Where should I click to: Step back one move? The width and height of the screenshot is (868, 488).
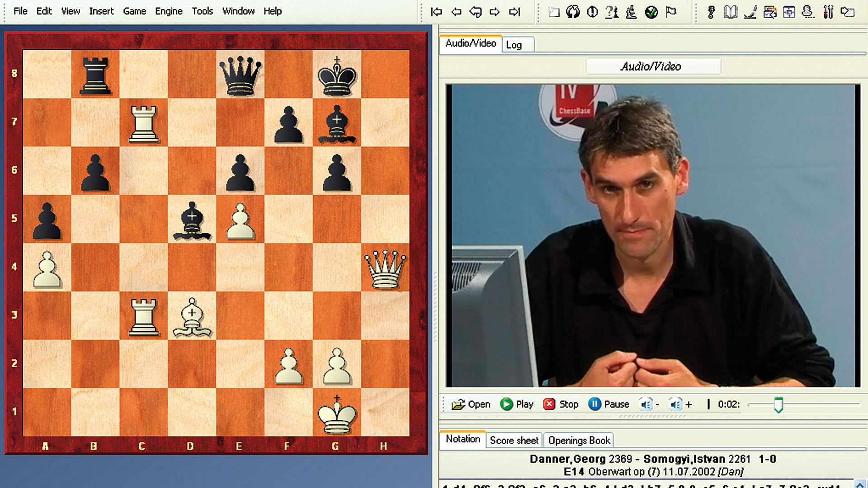pos(456,12)
